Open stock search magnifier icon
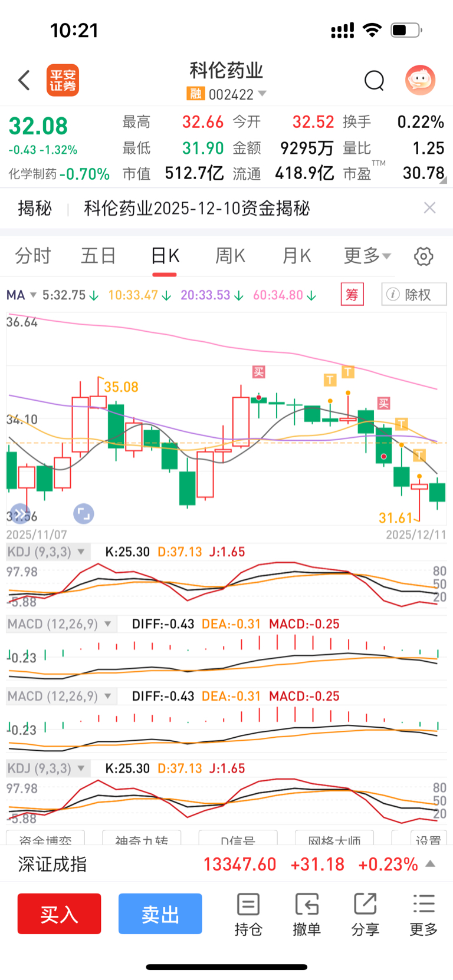 tap(374, 80)
